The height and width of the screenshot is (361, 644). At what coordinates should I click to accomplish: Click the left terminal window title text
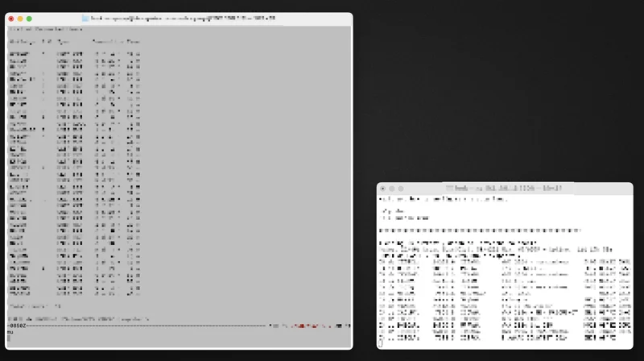pos(183,19)
